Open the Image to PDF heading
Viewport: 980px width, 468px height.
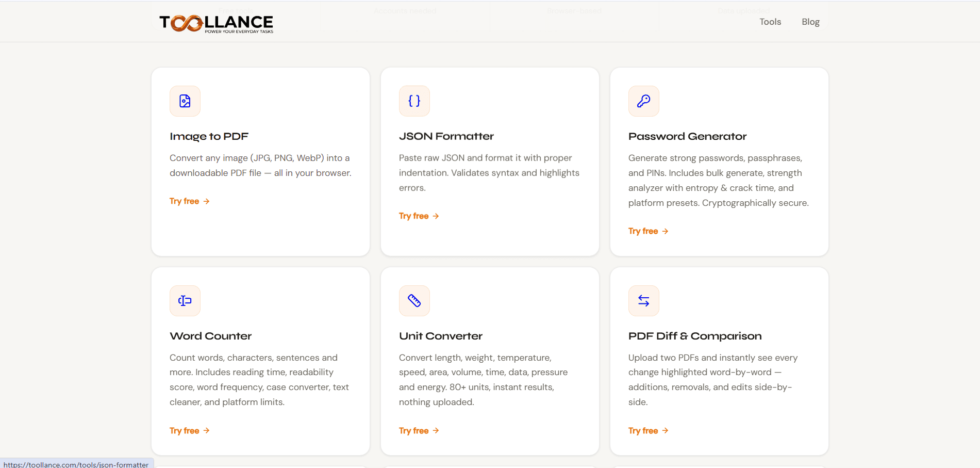click(x=209, y=136)
